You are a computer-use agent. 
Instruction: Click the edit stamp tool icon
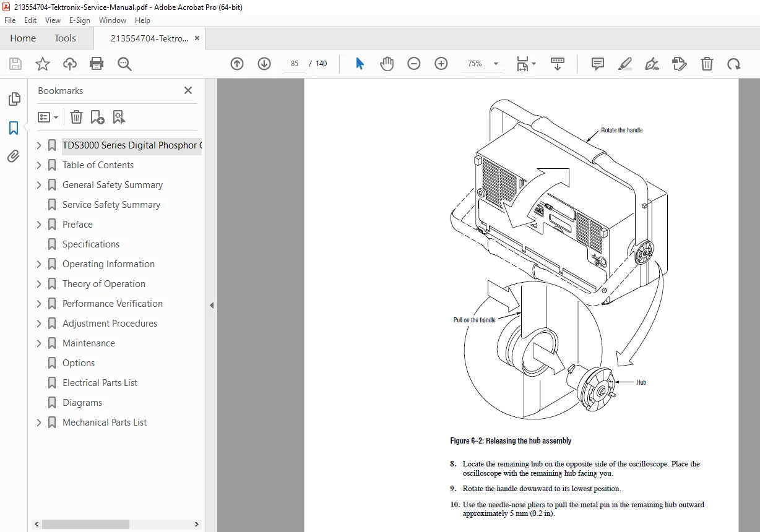[x=680, y=64]
